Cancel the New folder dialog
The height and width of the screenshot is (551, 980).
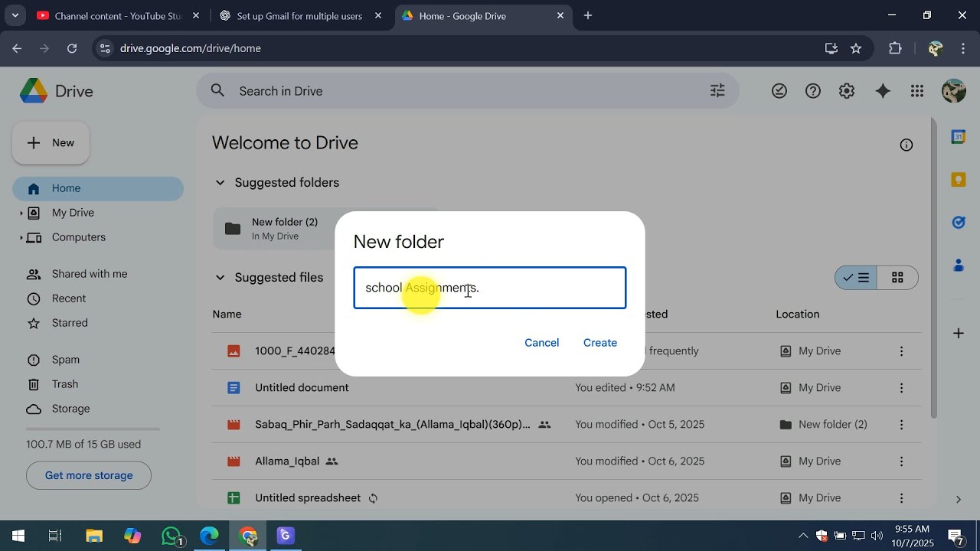[542, 343]
